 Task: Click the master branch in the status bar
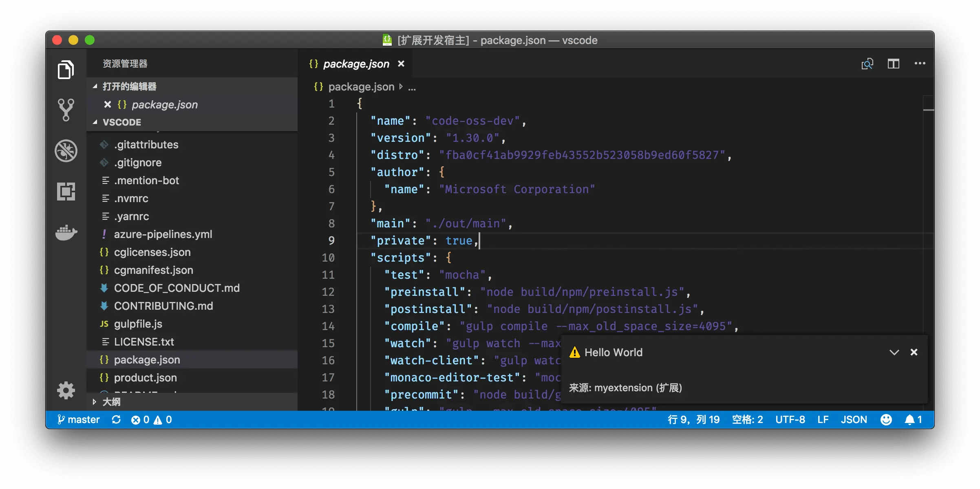click(79, 420)
